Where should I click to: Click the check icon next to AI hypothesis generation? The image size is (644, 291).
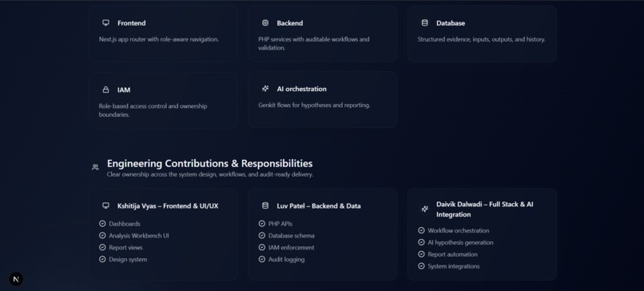[x=421, y=242]
